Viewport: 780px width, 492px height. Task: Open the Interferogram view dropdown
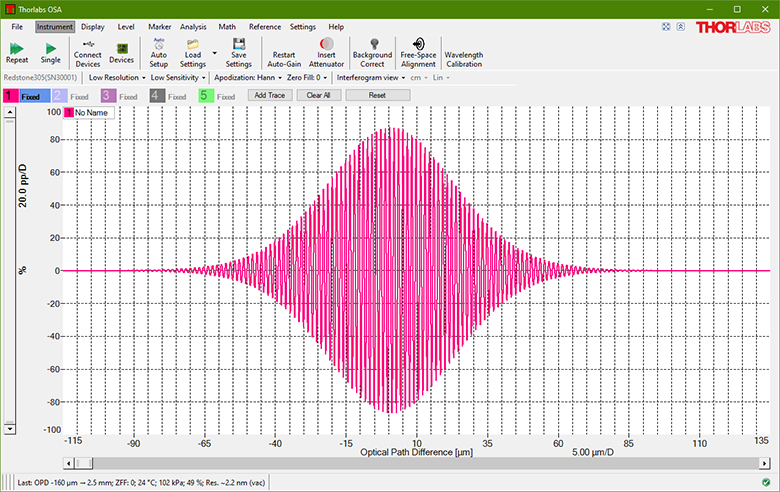click(x=370, y=77)
